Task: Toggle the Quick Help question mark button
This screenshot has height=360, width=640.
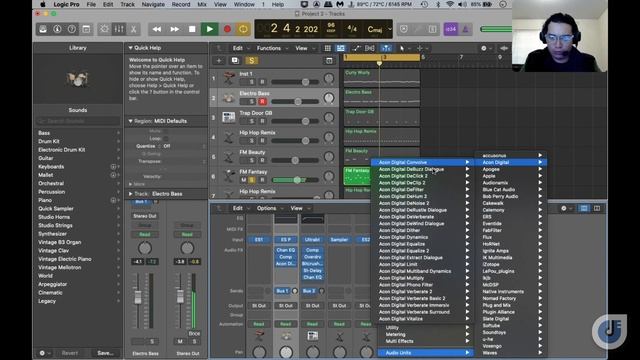Action: coord(72,29)
